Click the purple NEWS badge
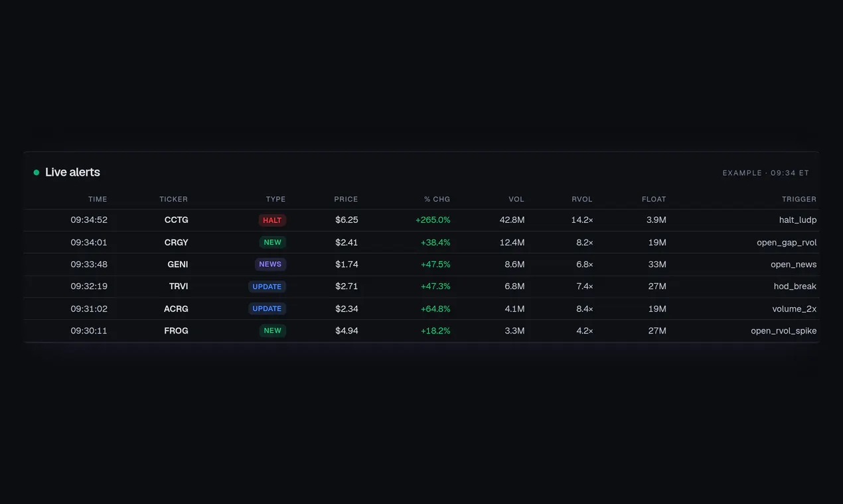Image resolution: width=843 pixels, height=504 pixels. [270, 264]
